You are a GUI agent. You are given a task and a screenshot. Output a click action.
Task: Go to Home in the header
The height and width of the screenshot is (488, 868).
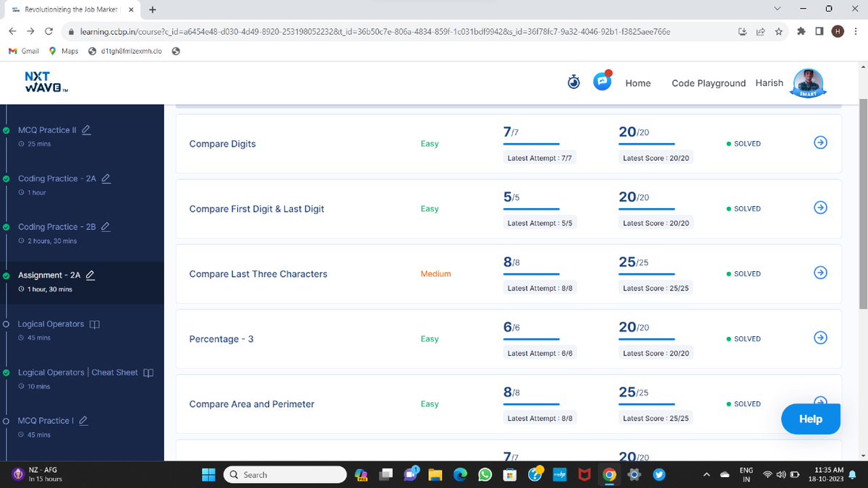(638, 83)
